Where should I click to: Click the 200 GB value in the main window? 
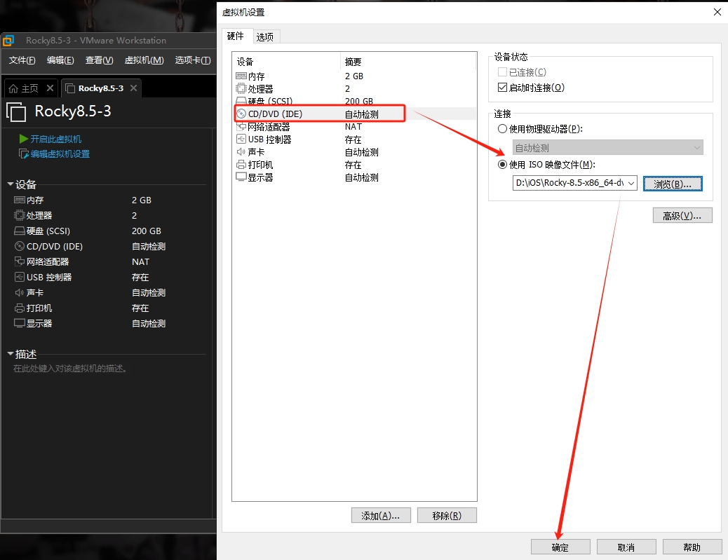[147, 231]
